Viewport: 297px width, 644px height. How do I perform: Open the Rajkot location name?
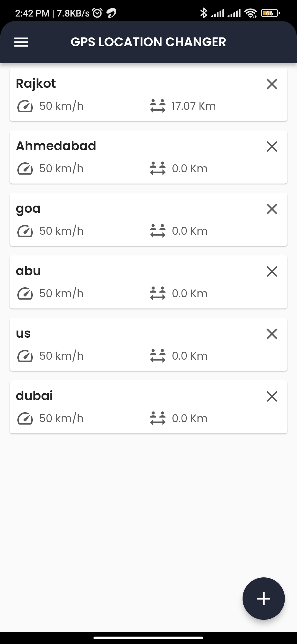[x=36, y=83]
